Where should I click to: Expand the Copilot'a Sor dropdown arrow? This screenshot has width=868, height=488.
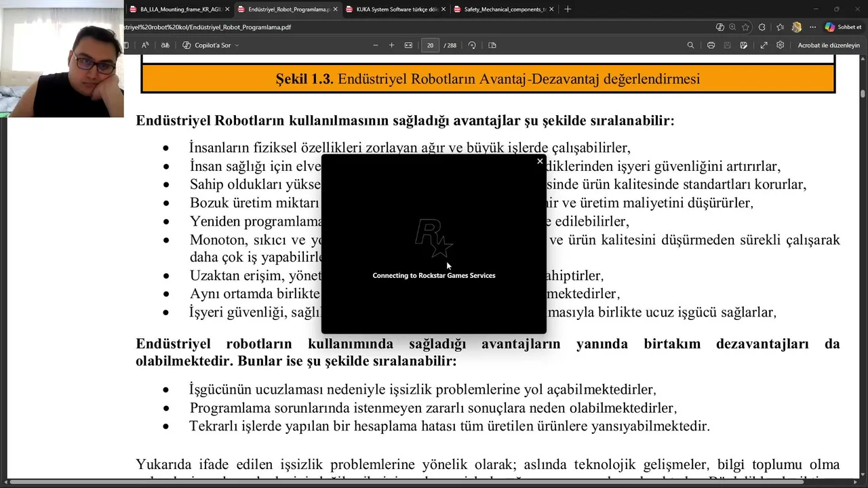point(237,45)
